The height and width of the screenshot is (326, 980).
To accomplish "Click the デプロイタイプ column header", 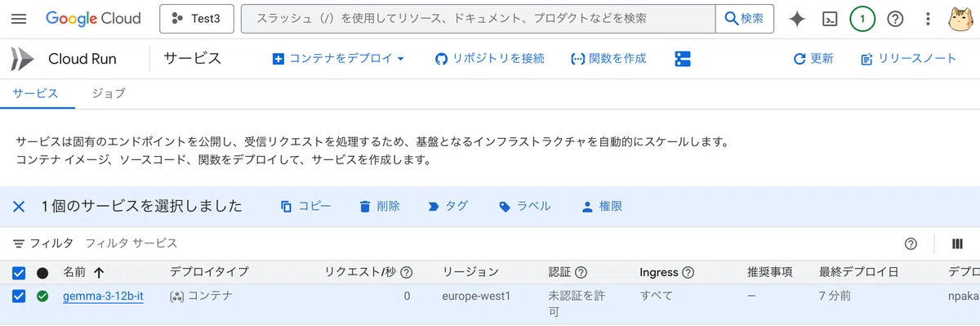I will point(209,273).
